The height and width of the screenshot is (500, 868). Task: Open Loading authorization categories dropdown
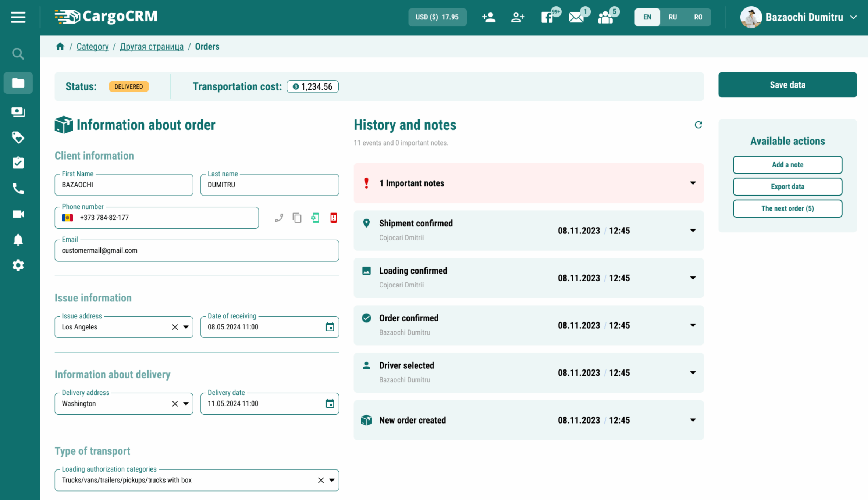(x=332, y=480)
